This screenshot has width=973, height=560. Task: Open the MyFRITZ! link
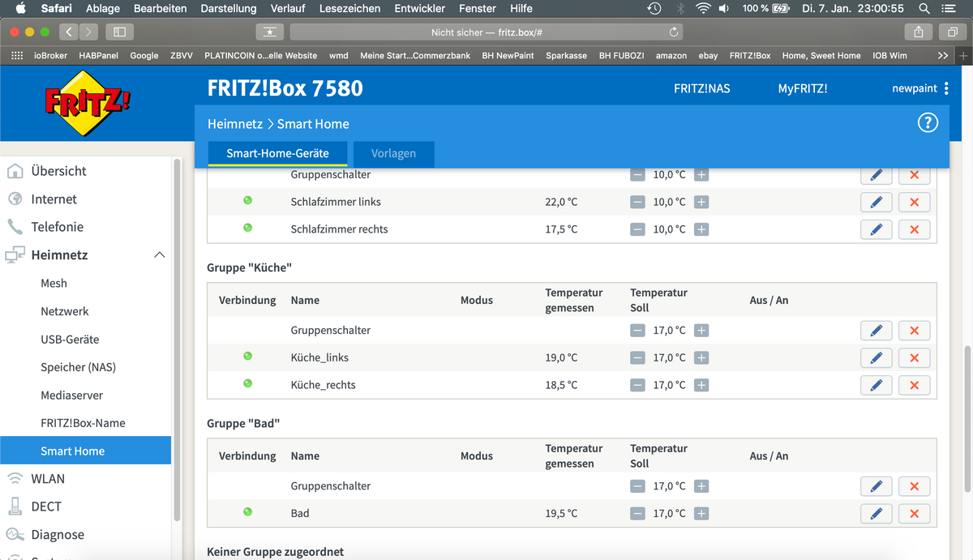coord(803,88)
